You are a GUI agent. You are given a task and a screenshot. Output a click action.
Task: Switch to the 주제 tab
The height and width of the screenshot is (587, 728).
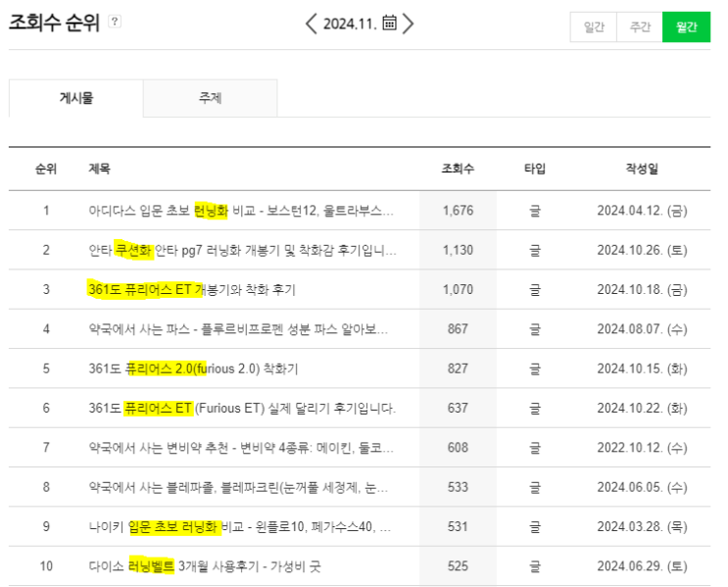[x=211, y=98]
